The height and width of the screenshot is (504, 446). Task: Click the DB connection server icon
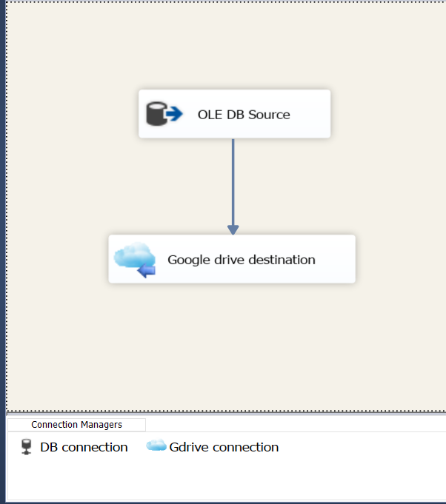point(27,447)
